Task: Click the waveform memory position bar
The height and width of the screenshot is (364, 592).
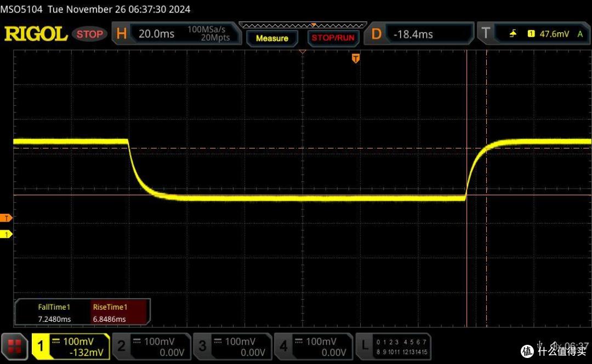Action: pos(303,25)
